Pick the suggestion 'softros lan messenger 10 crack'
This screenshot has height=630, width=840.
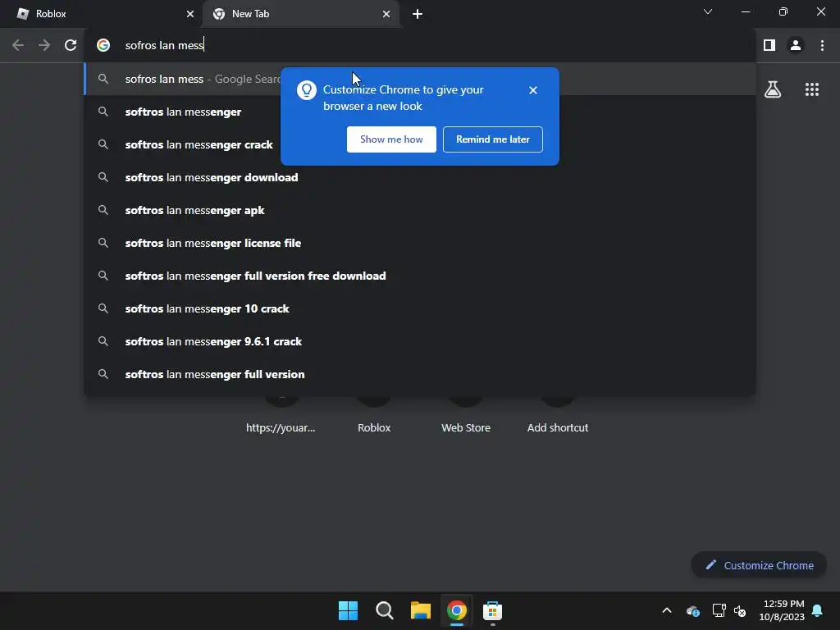point(420,308)
